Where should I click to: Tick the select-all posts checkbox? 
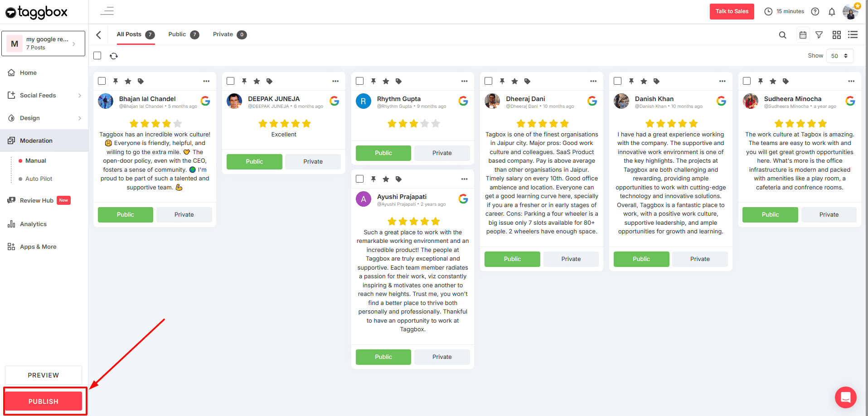tap(97, 55)
